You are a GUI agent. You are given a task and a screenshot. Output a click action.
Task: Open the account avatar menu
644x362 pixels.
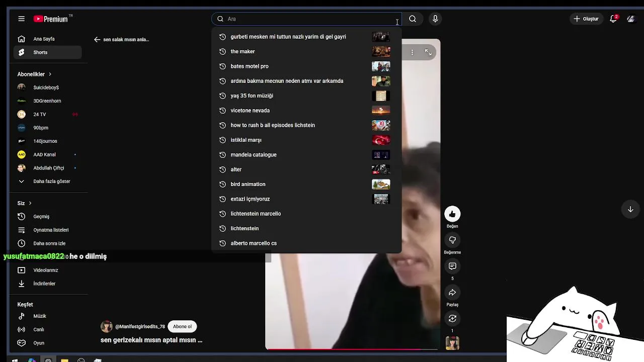coord(631,19)
